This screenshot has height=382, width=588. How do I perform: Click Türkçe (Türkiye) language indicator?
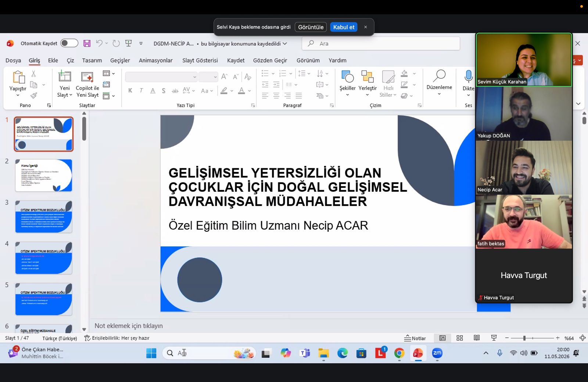point(60,338)
